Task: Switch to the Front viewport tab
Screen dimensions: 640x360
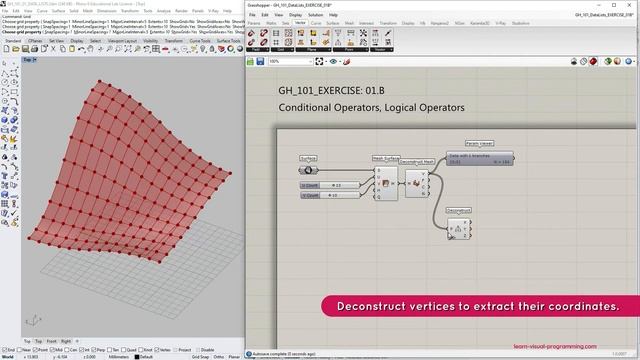Action: (51, 341)
